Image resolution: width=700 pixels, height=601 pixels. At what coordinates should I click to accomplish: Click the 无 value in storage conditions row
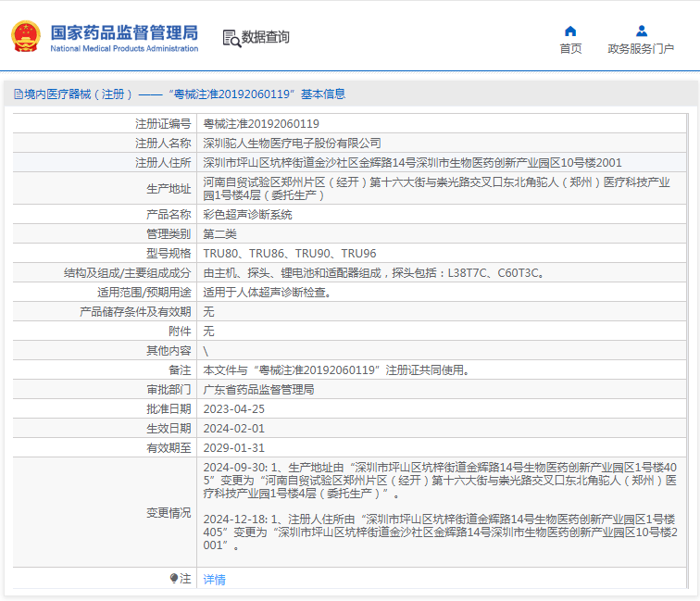coord(208,312)
